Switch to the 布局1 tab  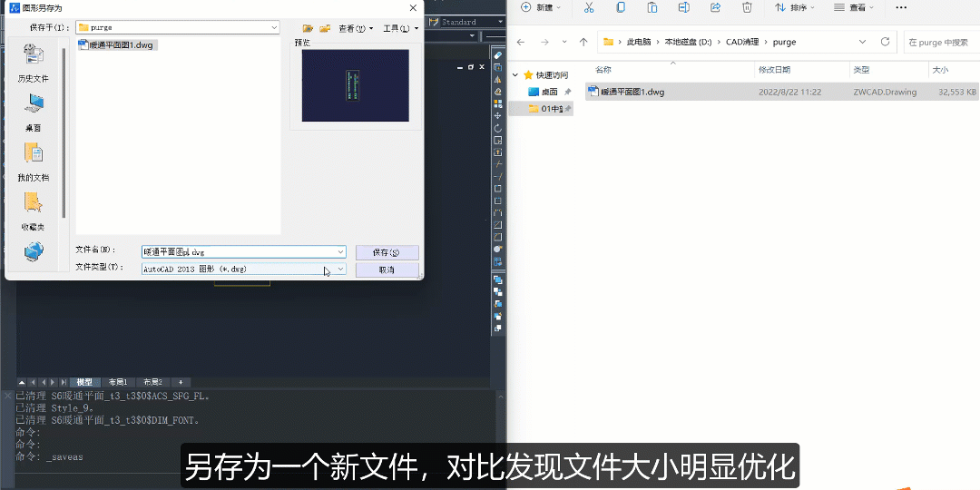117,382
